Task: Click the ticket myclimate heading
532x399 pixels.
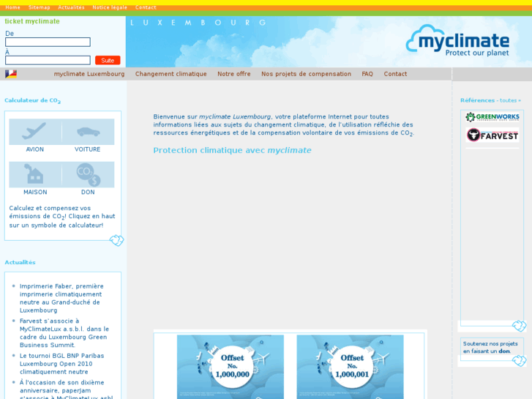Action: (32, 21)
